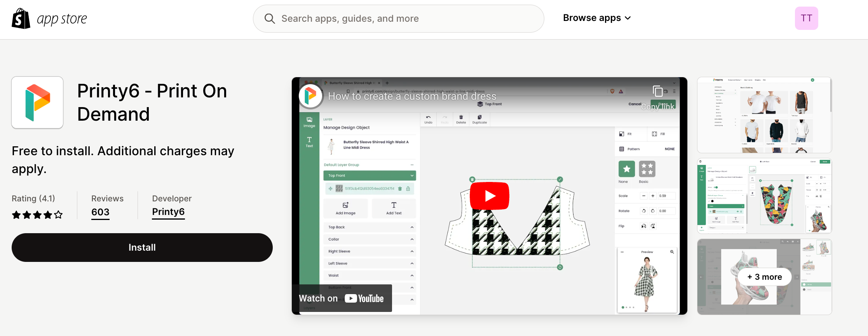The height and width of the screenshot is (336, 868).
Task: Click the star rating icons
Action: [x=37, y=215]
